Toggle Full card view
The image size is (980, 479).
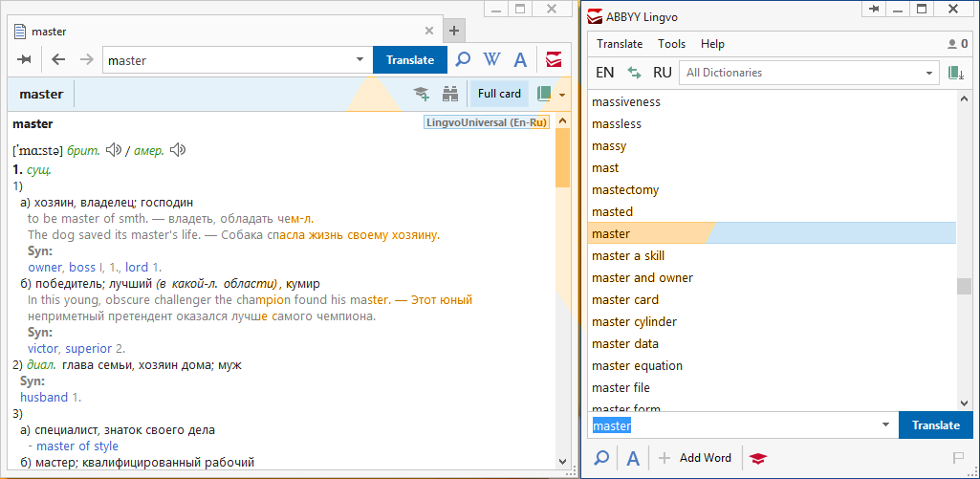[499, 94]
